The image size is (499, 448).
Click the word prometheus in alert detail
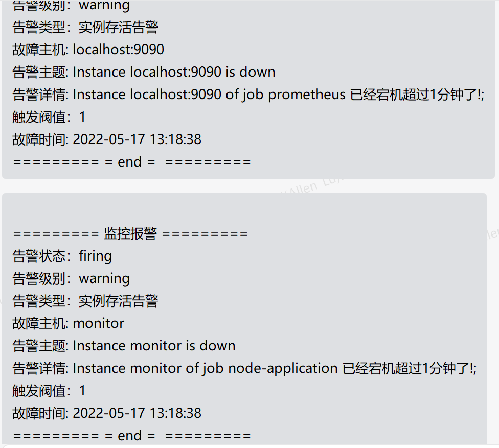[x=307, y=95]
